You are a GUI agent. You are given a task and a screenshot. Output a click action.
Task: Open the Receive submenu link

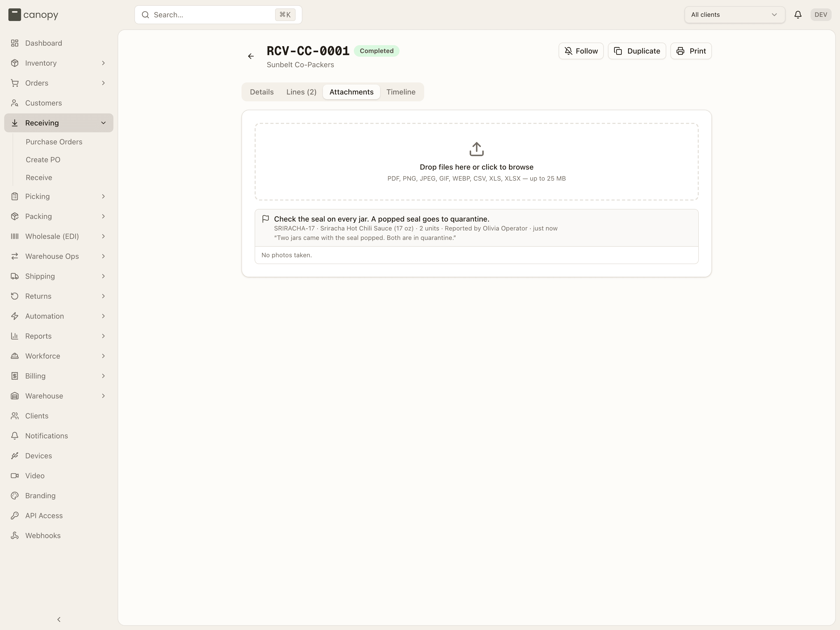click(39, 177)
